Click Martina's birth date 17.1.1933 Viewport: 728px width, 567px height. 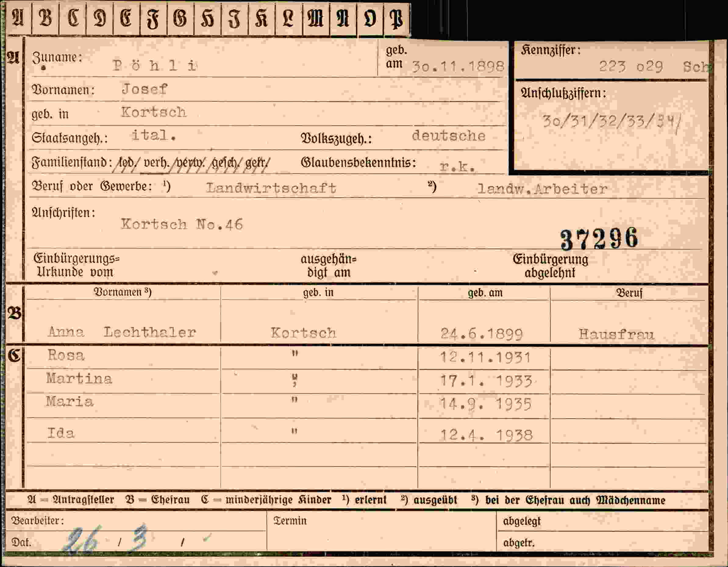pyautogui.click(x=486, y=381)
